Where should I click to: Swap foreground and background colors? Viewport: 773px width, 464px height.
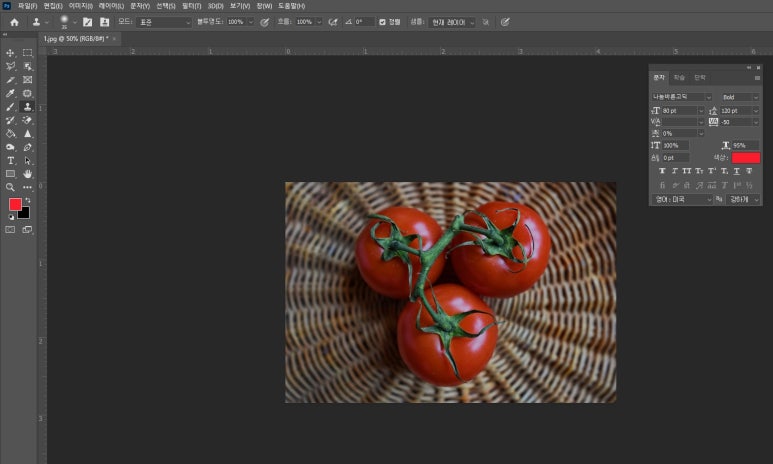point(28,200)
